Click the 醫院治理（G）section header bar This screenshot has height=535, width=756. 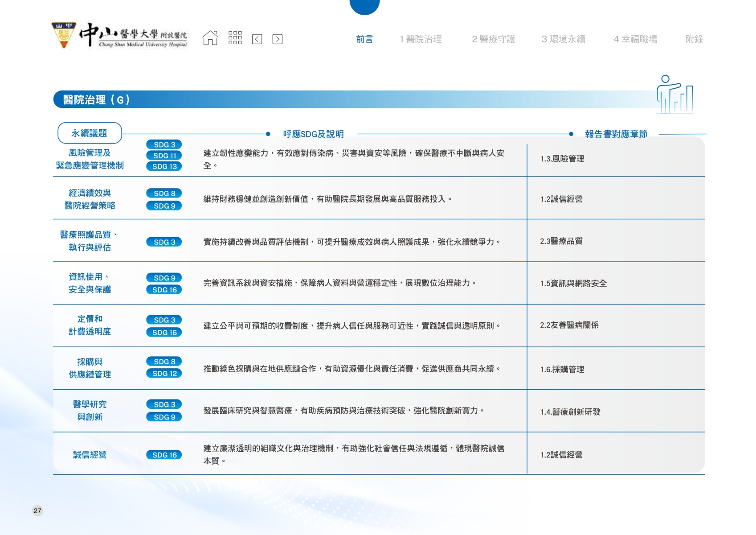312,99
